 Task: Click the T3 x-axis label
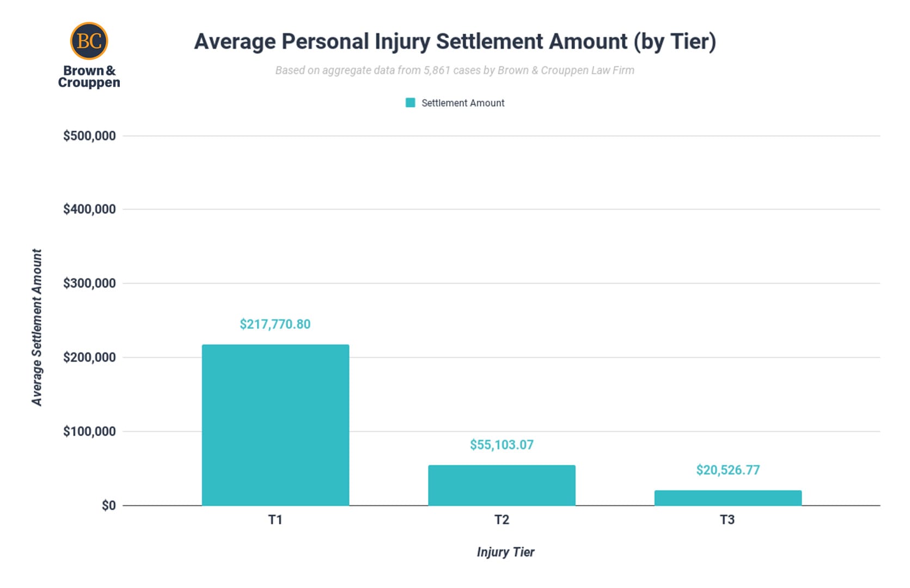click(x=728, y=520)
